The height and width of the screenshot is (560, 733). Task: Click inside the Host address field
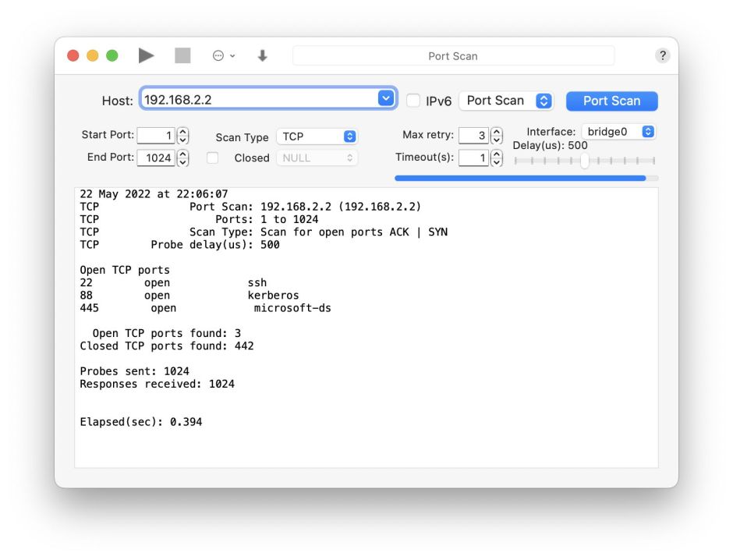pos(257,99)
